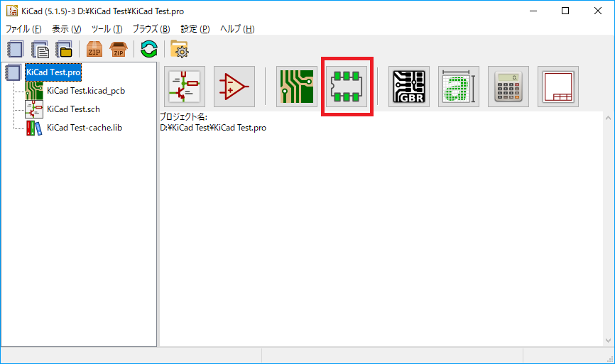
Task: Open the ファイル (F) menu
Action: pyautogui.click(x=23, y=29)
